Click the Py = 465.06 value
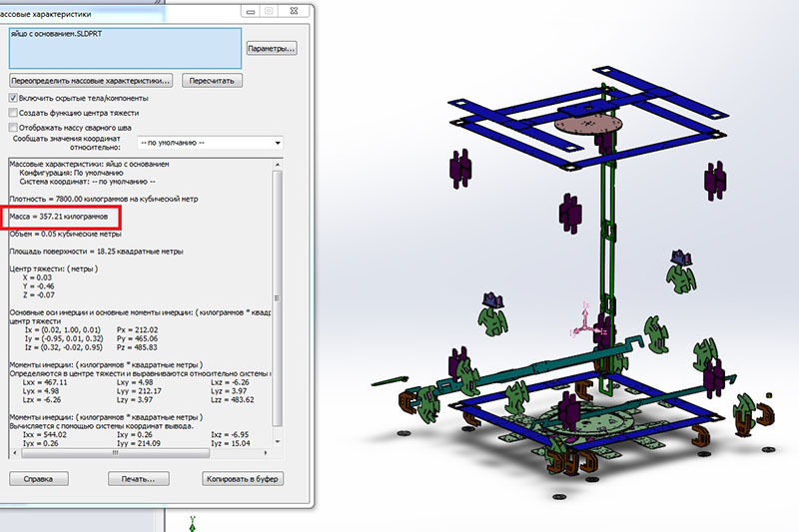799x532 pixels. tap(138, 338)
